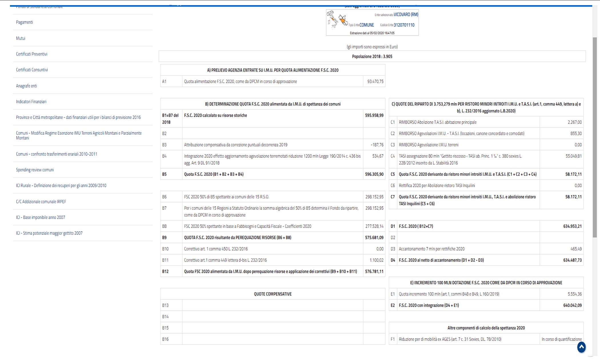The height and width of the screenshot is (364, 600).
Task: Click the B10 value 0,00
Action: pos(380,249)
